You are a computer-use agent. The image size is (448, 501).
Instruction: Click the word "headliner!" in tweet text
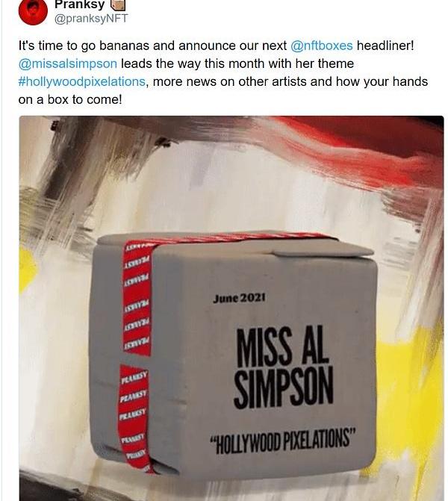click(385, 46)
